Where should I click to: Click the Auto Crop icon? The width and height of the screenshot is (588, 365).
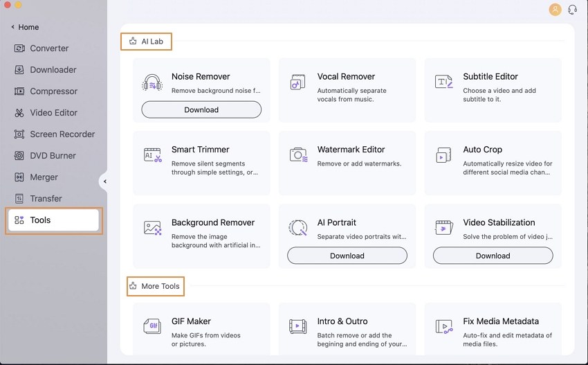pyautogui.click(x=443, y=155)
